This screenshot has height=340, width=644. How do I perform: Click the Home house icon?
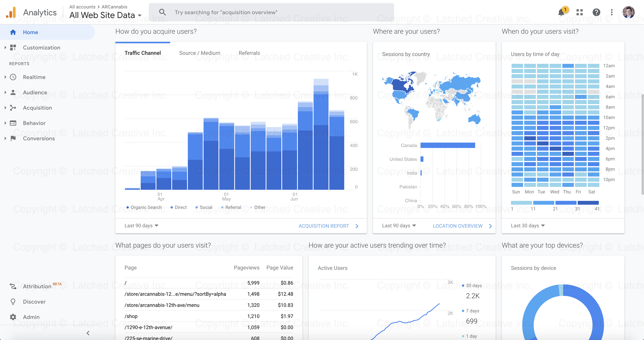tap(13, 32)
